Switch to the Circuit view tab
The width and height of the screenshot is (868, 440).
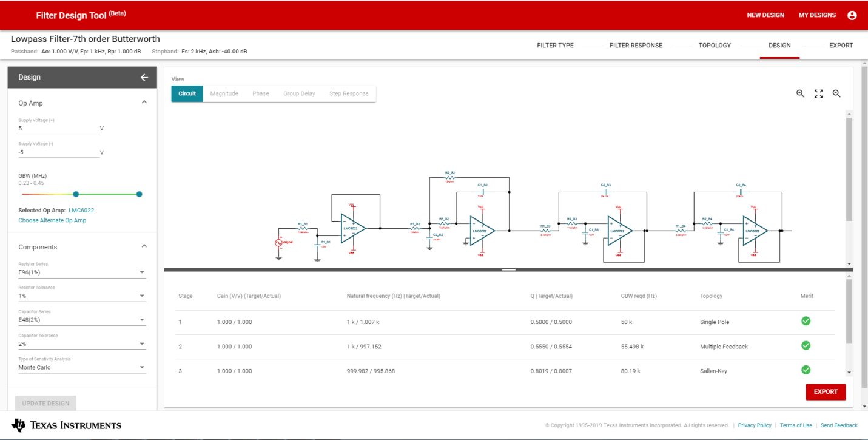[x=187, y=93]
